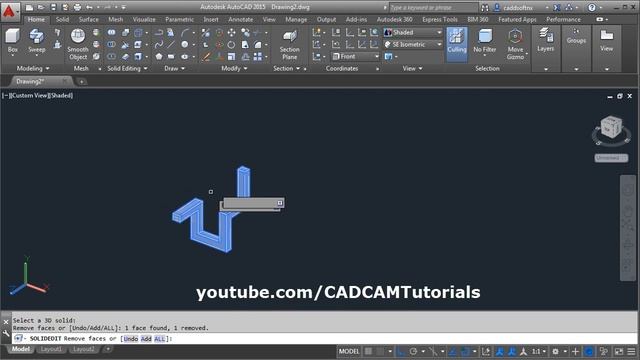Open the No Filter selection dropdown
The height and width of the screenshot is (360, 640).
[x=484, y=42]
